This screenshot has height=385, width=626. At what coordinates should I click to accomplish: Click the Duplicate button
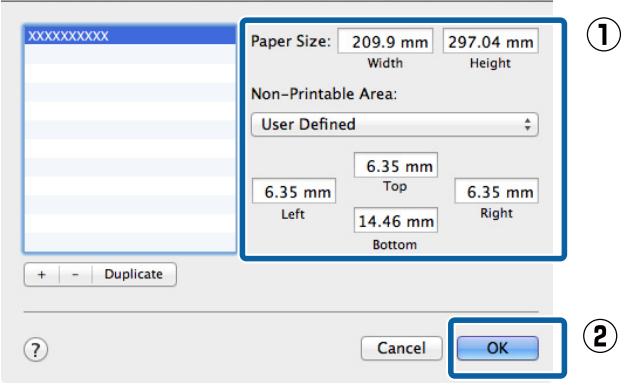point(134,274)
